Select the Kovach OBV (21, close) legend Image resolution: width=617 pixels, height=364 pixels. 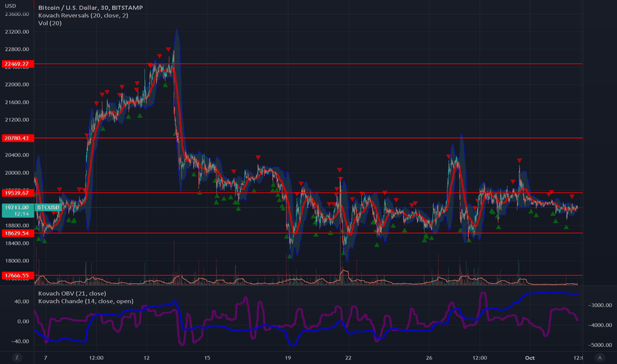tap(72, 293)
